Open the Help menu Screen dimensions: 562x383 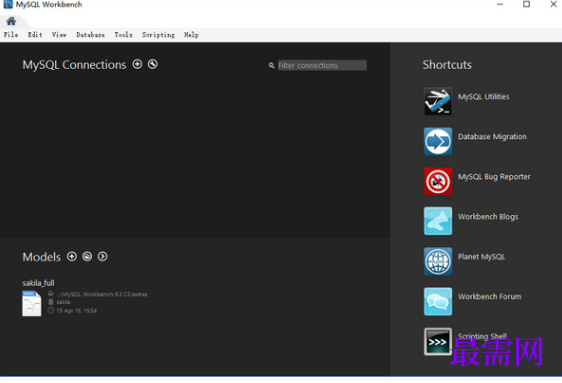(x=191, y=35)
